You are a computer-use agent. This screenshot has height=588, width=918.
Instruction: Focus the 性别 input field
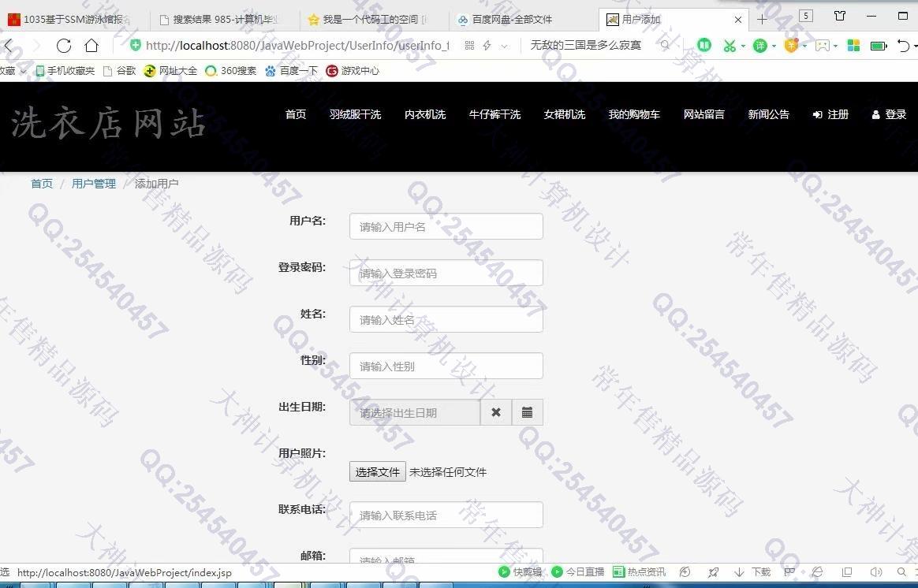pyautogui.click(x=446, y=367)
